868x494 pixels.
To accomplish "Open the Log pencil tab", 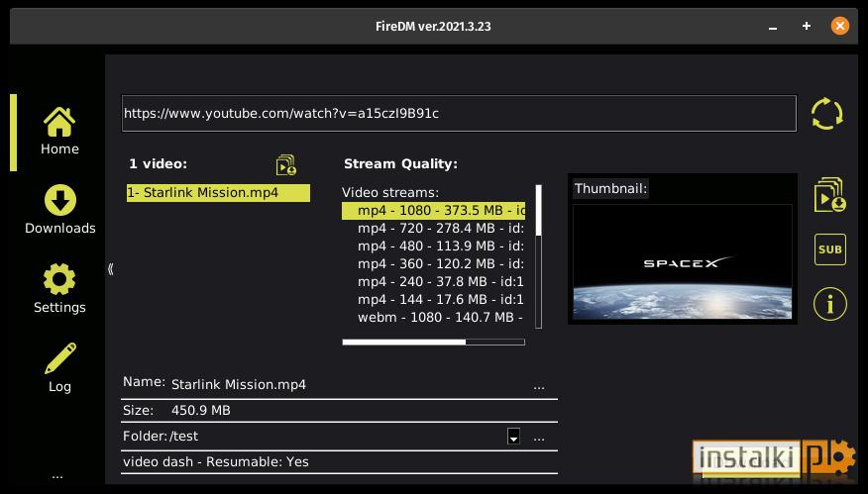I will tap(59, 368).
